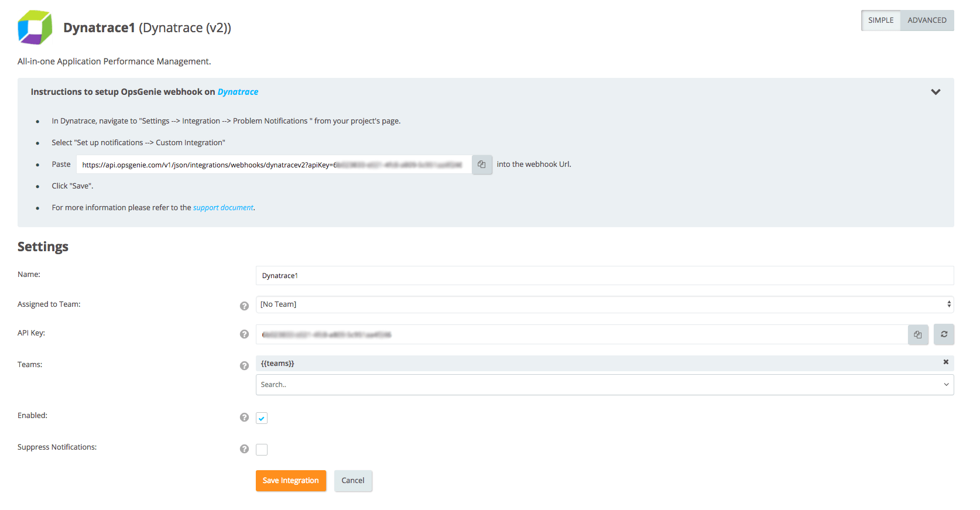
Task: Open the Dynatrace link in instructions
Action: coord(238,92)
